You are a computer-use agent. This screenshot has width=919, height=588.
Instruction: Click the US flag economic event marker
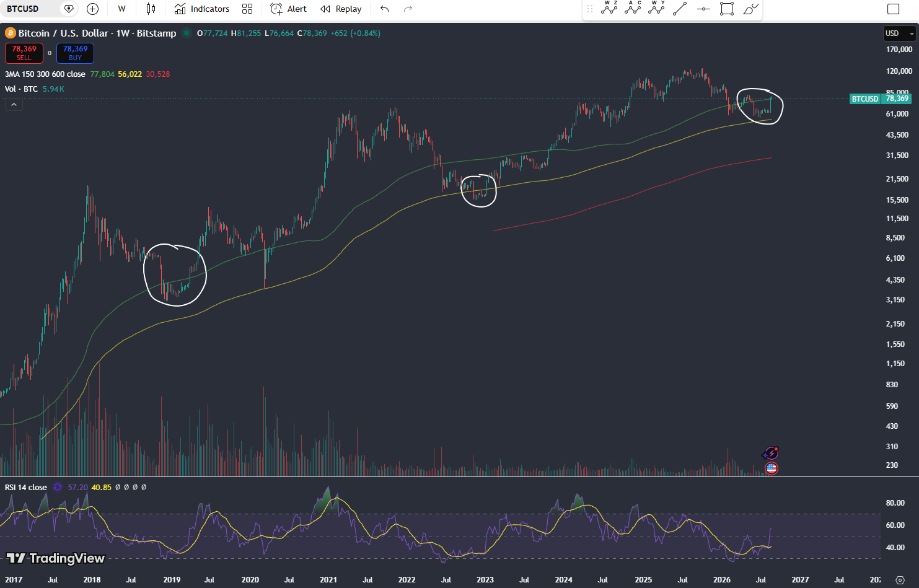(x=772, y=468)
